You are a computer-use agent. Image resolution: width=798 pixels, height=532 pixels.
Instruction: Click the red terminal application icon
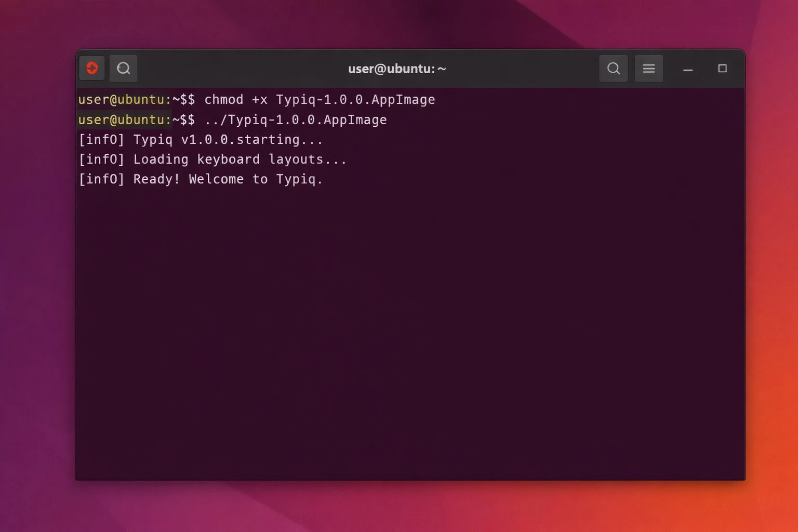pos(91,68)
